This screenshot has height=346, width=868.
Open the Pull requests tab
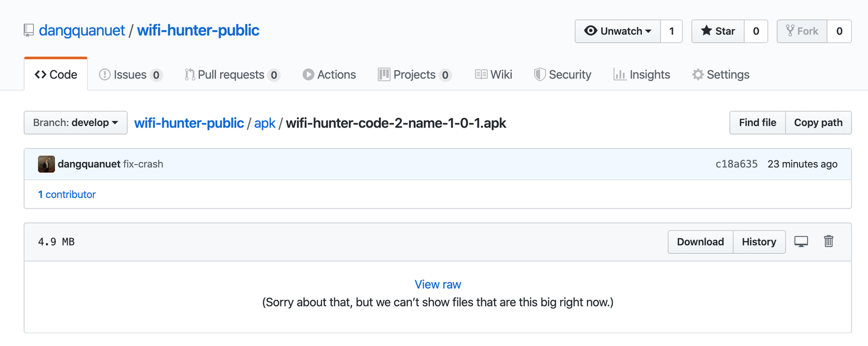click(x=231, y=75)
